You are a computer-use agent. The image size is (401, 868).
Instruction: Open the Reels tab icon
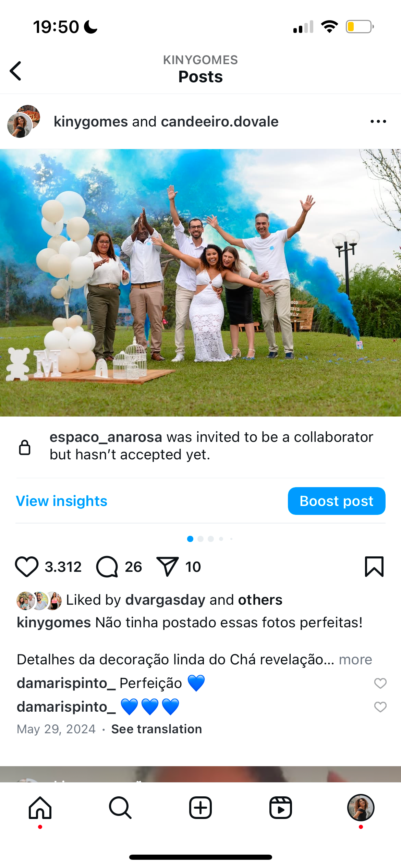click(281, 808)
